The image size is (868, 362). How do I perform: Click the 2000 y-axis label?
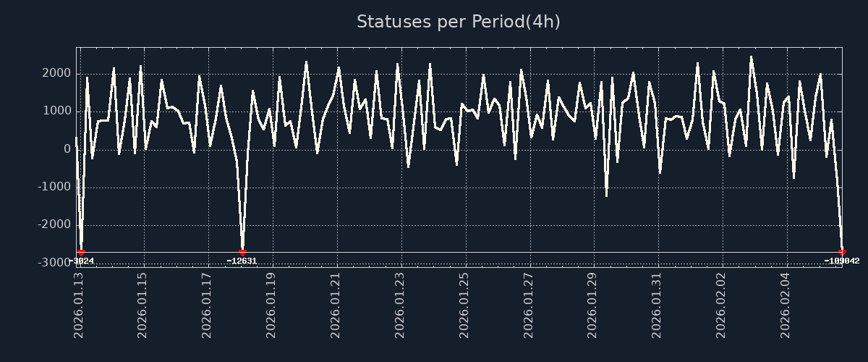click(56, 73)
